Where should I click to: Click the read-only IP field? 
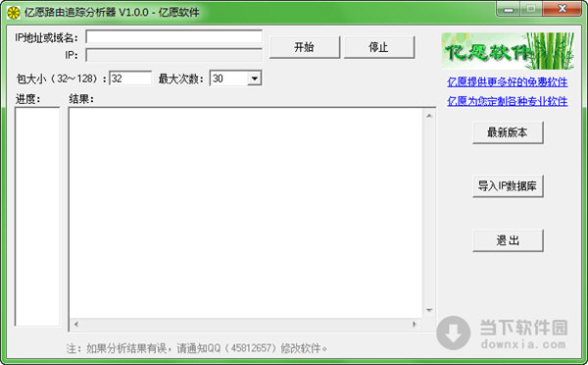[x=174, y=55]
